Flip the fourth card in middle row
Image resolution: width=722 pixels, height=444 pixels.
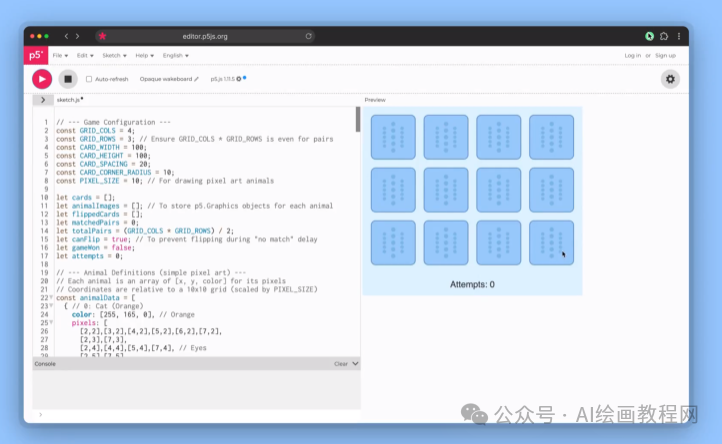click(x=551, y=190)
